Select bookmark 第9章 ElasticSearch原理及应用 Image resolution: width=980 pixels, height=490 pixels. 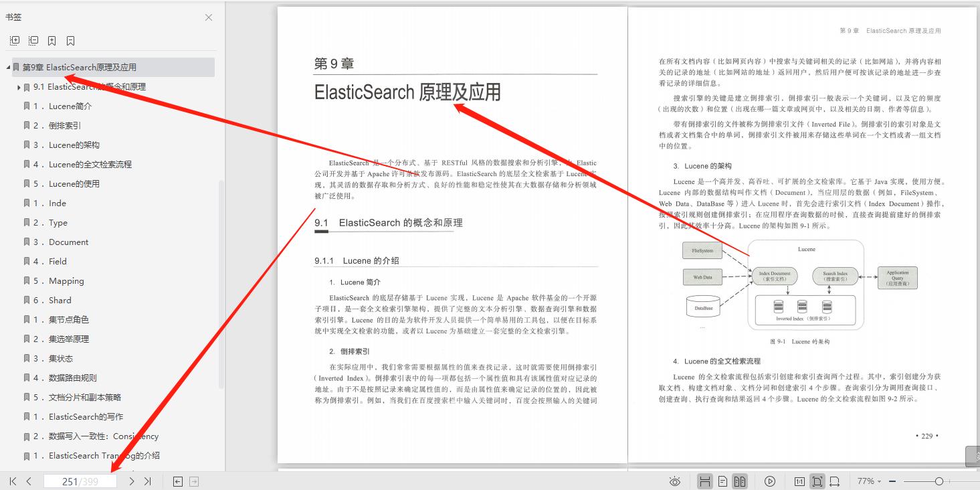[x=80, y=68]
